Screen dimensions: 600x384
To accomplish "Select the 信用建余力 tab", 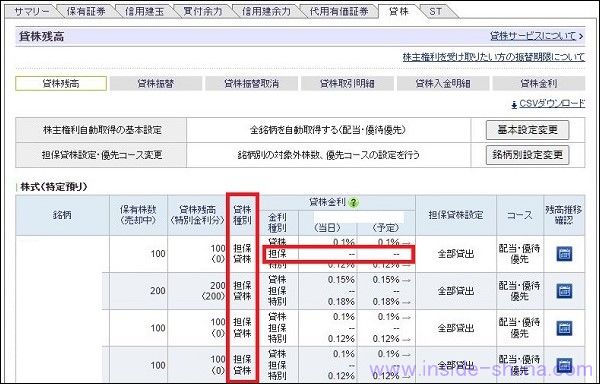I will 266,11.
